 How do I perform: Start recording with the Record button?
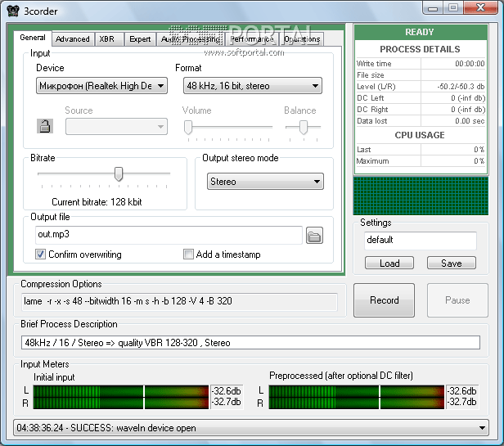[384, 300]
